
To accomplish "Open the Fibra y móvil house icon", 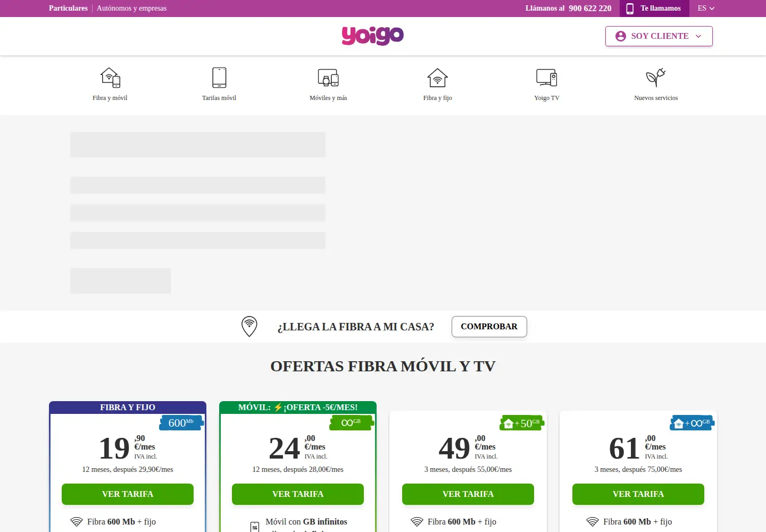I will pos(110,78).
